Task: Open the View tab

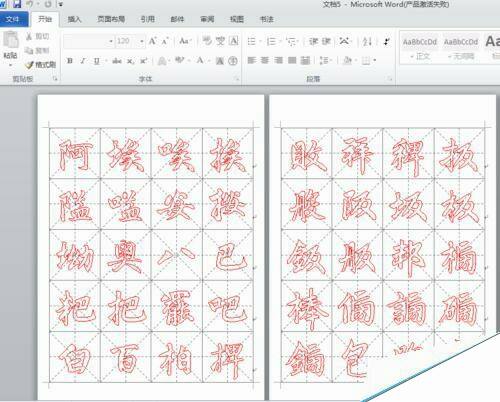Action: 237,19
